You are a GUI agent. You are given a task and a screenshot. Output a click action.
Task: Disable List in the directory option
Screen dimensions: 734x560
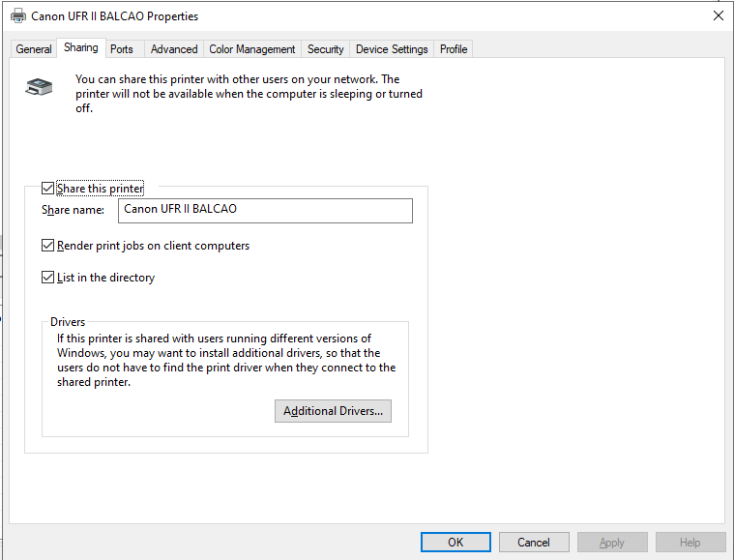pos(47,278)
